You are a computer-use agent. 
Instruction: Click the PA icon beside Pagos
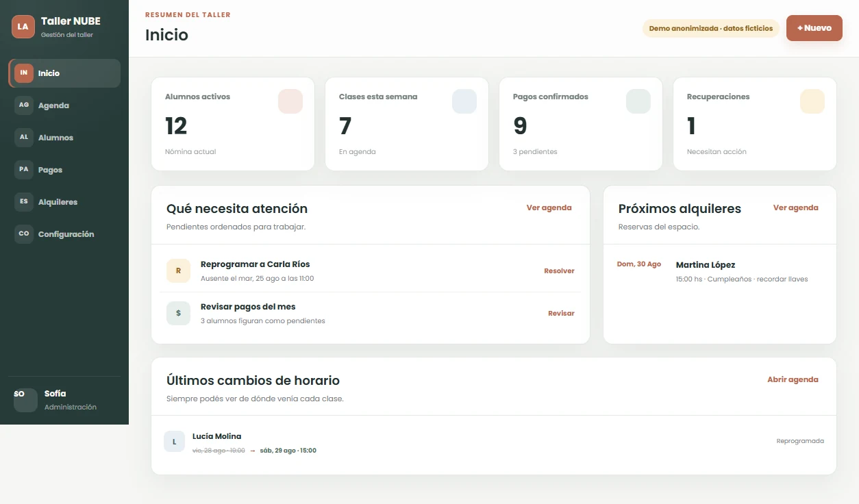[x=24, y=169]
